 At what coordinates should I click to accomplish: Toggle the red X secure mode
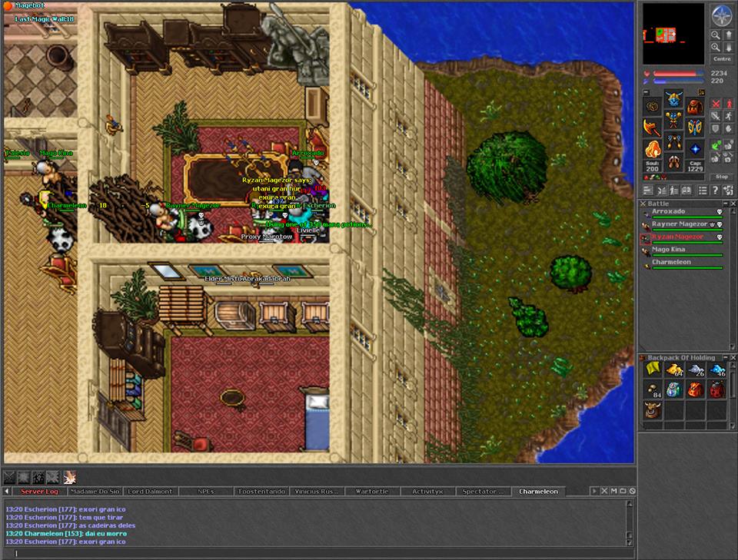pos(716,104)
